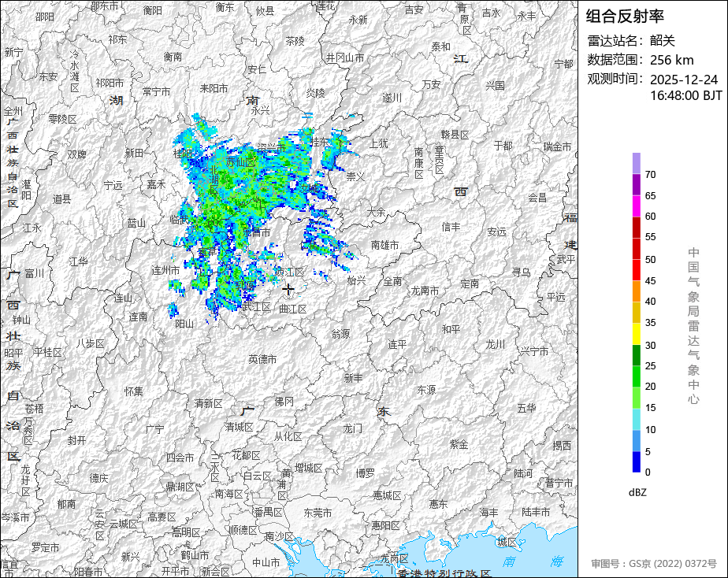Select the 兴宁市 label
This screenshot has height=578, width=728.
(x=534, y=352)
